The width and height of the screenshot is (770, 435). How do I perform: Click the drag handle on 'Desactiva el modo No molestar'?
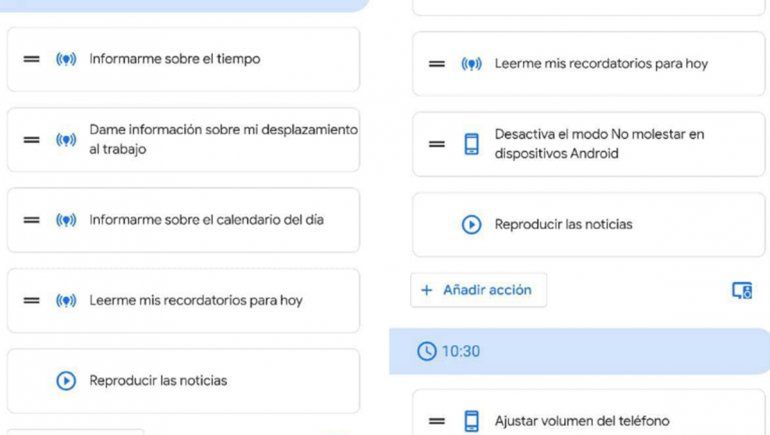tap(437, 144)
